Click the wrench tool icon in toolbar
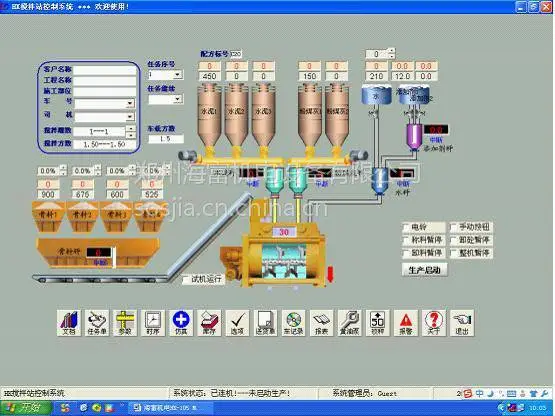Viewport: 555px width, 416px height. (x=350, y=323)
